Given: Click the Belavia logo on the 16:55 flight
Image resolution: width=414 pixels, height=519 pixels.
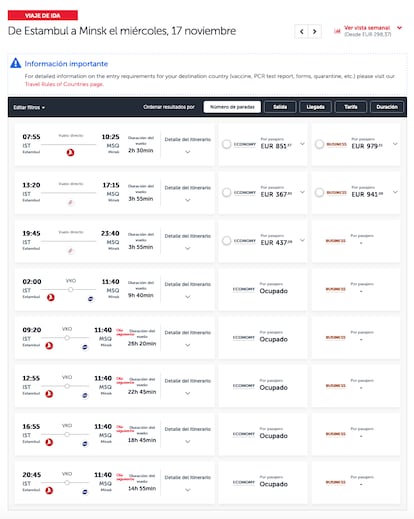Looking at the screenshot, I should pos(85,444).
